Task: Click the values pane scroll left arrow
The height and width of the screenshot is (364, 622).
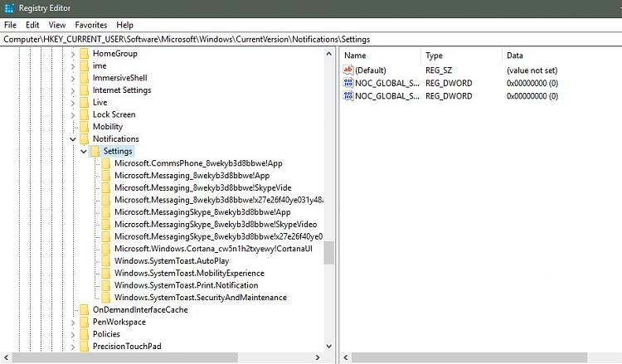Action: [346, 357]
